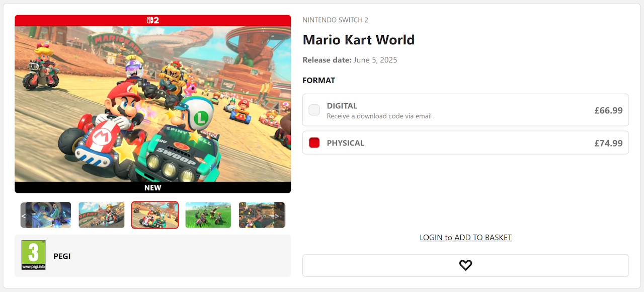Image resolution: width=644 pixels, height=292 pixels.
Task: Select the red Physical format radio button
Action: [x=314, y=143]
